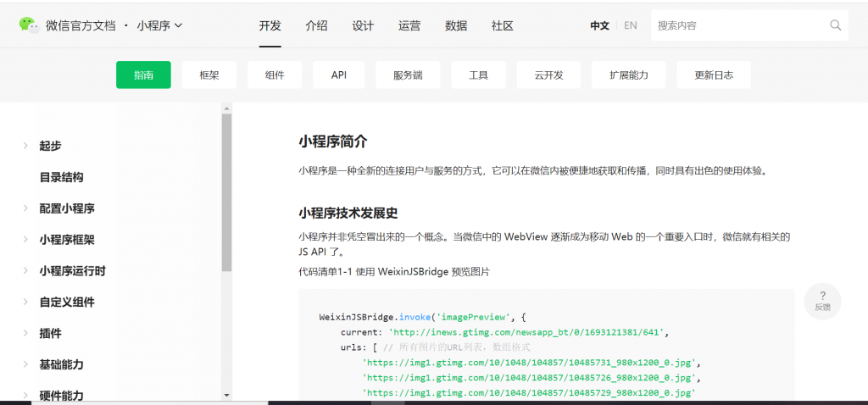Open the 起步 sidebar label
This screenshot has height=405, width=868.
50,146
